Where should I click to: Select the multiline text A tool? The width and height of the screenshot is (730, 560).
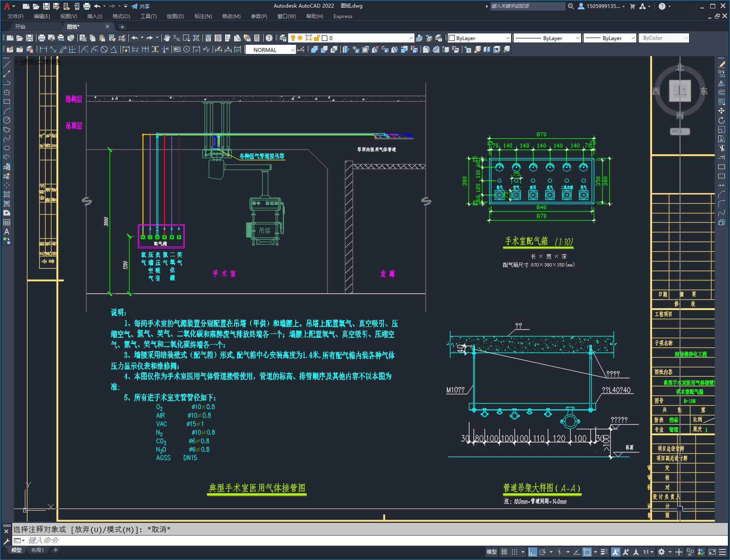(7, 232)
